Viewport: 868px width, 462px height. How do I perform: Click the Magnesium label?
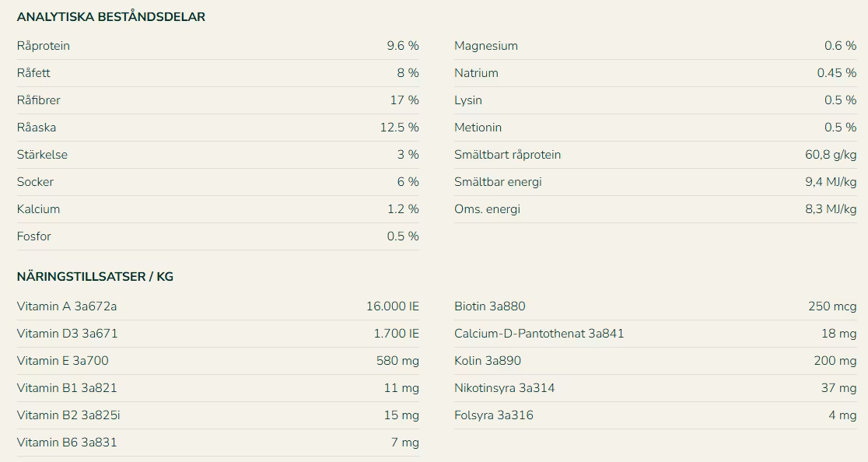pyautogui.click(x=486, y=46)
